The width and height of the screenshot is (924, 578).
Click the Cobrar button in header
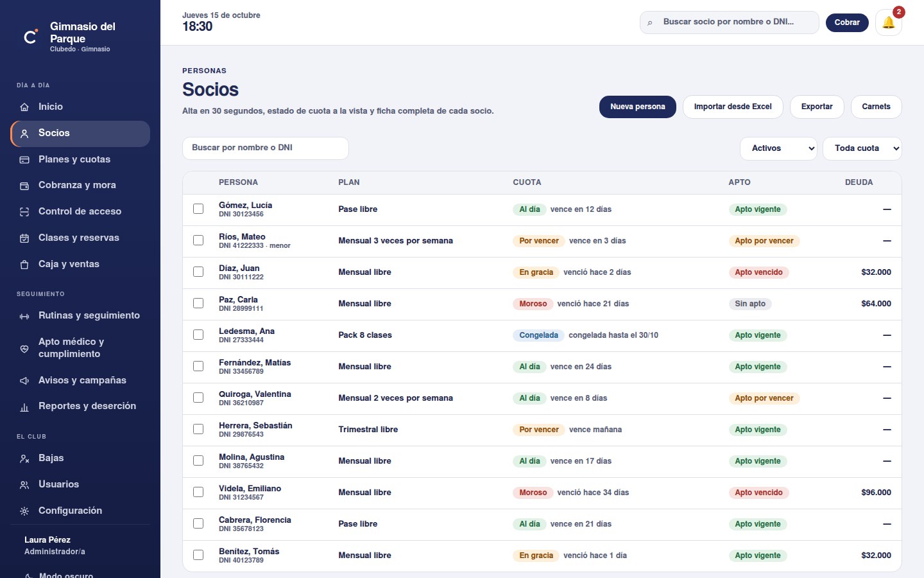[x=847, y=22]
